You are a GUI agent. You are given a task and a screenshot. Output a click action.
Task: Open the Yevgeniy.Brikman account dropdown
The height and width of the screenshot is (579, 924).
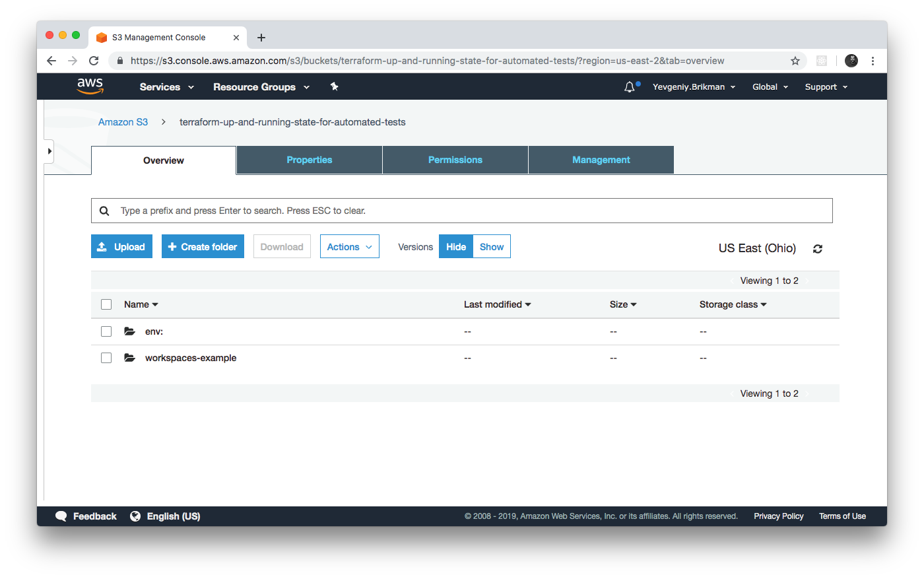(x=694, y=87)
